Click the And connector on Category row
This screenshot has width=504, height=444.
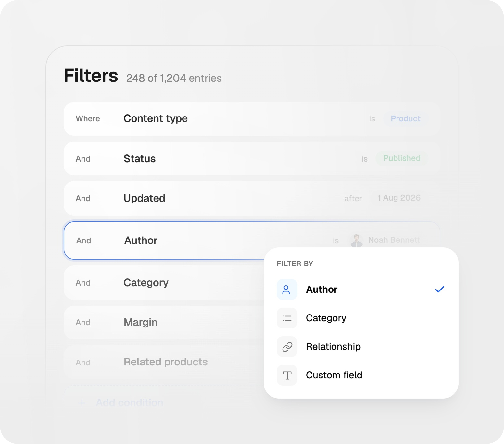pos(83,283)
